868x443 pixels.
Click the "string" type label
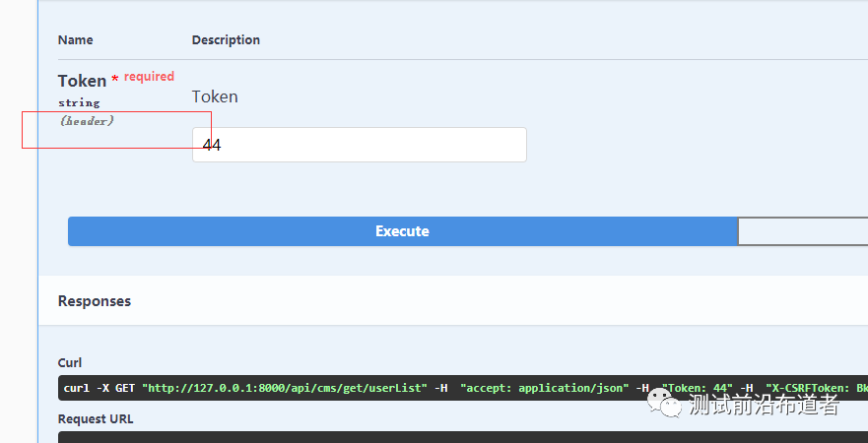tap(79, 102)
